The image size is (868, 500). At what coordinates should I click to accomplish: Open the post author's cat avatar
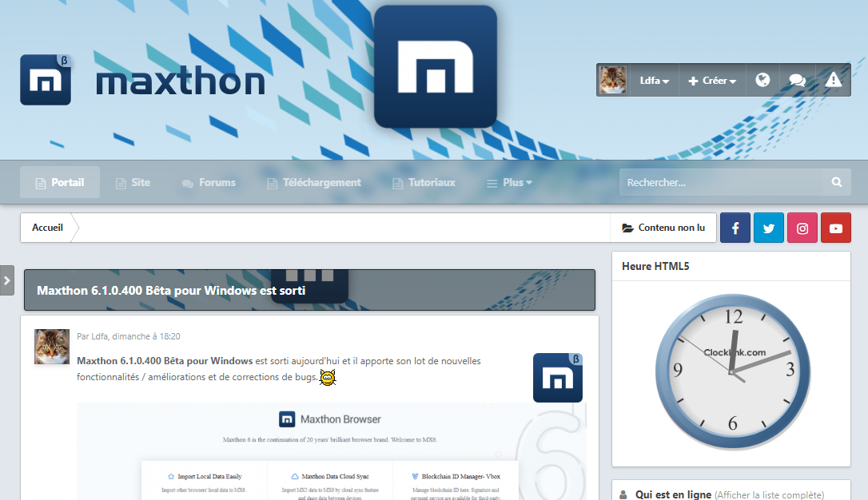[x=52, y=347]
